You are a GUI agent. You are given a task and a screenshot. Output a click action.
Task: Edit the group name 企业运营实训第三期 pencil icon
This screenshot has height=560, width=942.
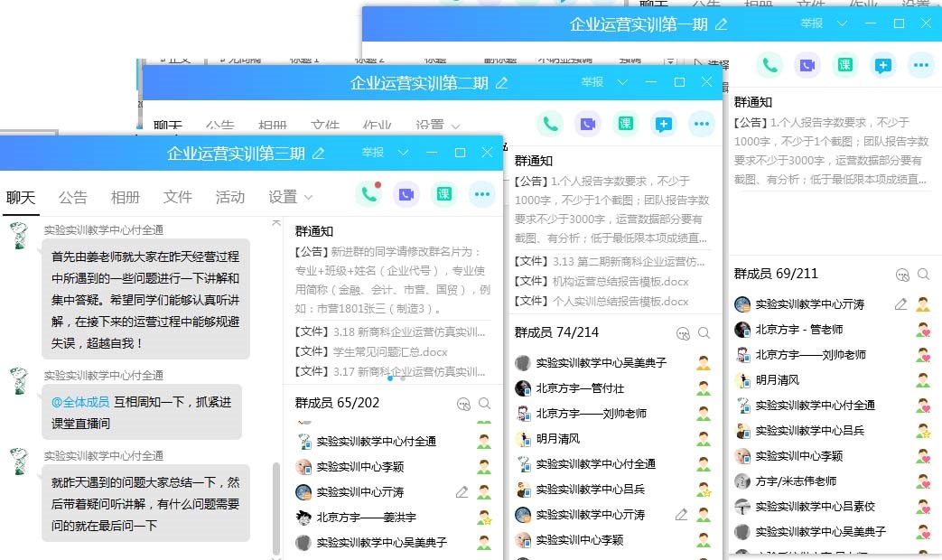pyautogui.click(x=318, y=154)
